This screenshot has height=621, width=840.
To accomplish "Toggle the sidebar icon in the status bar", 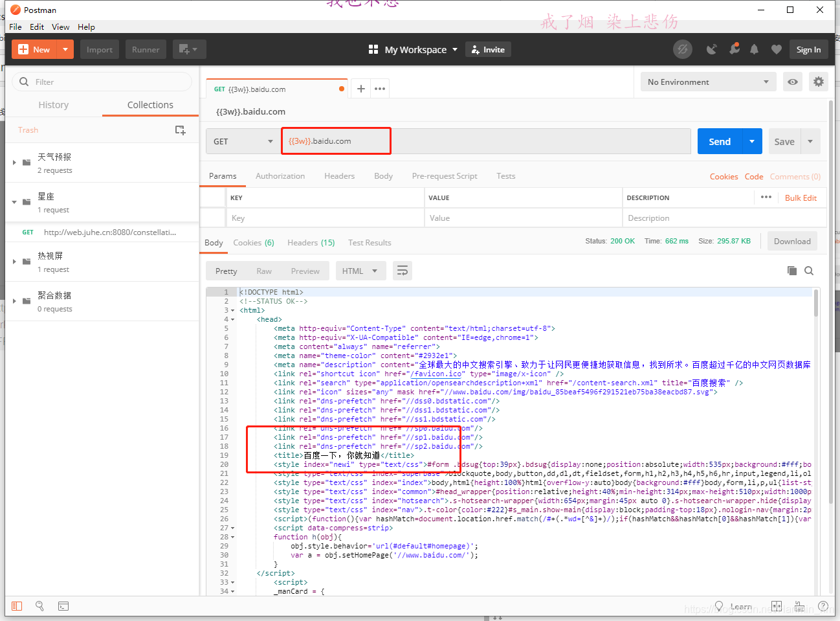I will [x=17, y=606].
